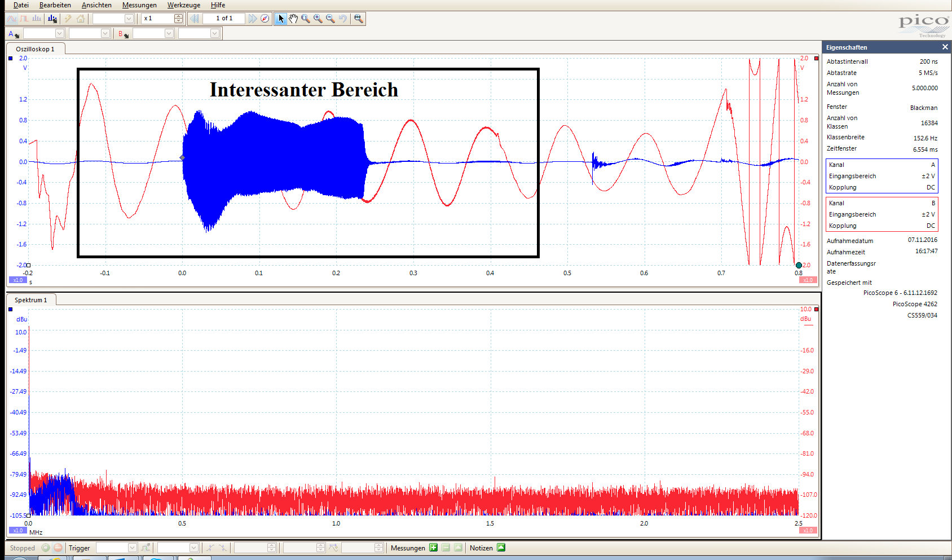
Task: Open the Messungen menu
Action: [139, 5]
